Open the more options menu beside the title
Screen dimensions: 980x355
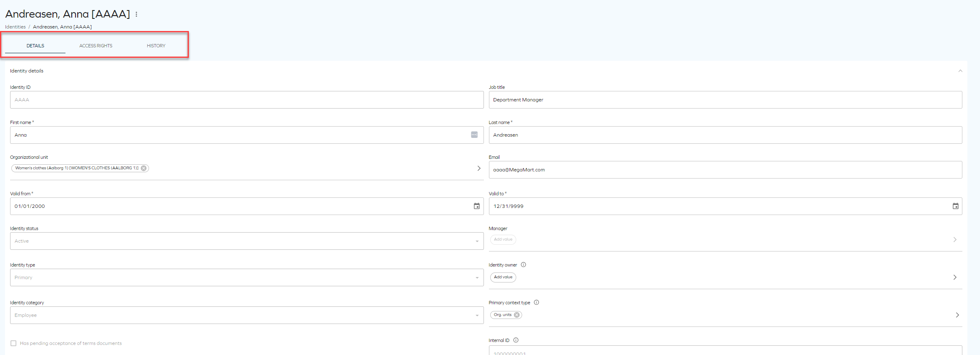(136, 14)
